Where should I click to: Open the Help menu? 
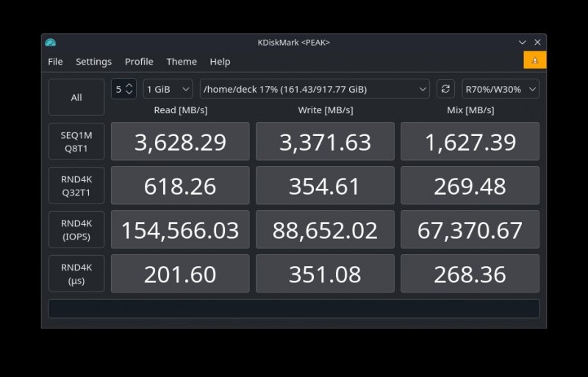click(x=220, y=62)
